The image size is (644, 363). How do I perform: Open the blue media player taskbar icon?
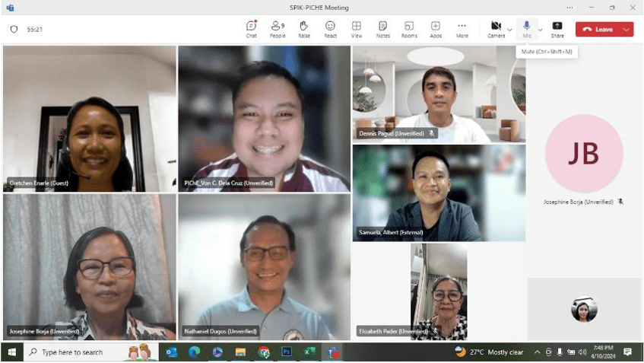pyautogui.click(x=217, y=352)
